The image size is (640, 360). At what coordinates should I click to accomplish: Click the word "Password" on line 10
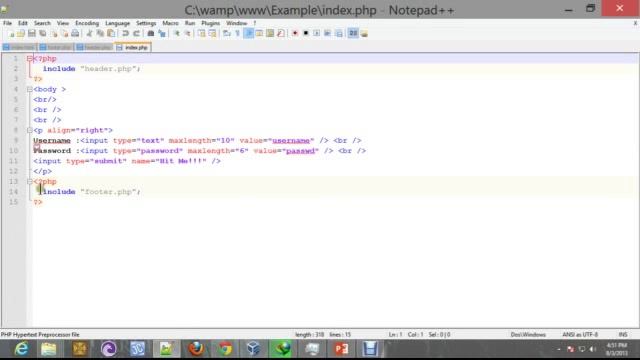coord(52,151)
